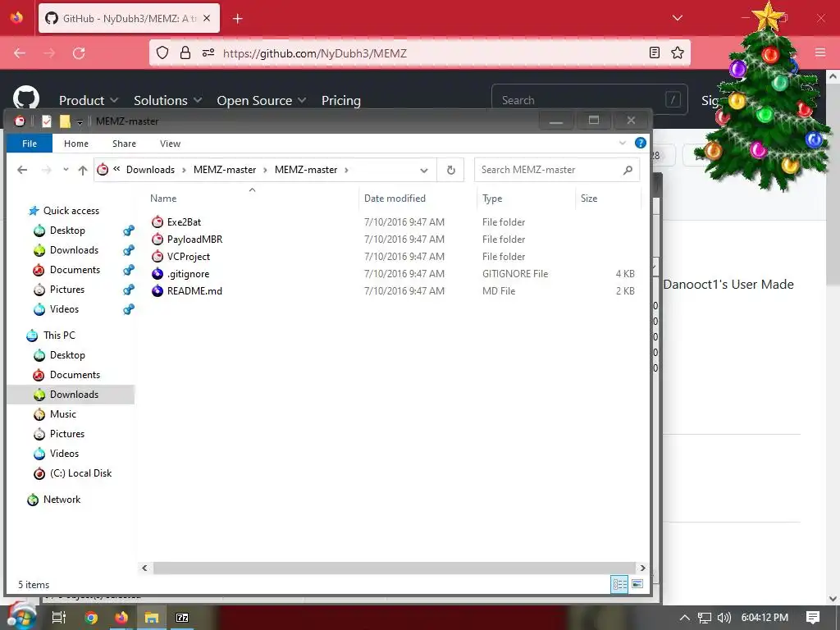Sort by the Name column header
The width and height of the screenshot is (840, 630).
(x=252, y=199)
